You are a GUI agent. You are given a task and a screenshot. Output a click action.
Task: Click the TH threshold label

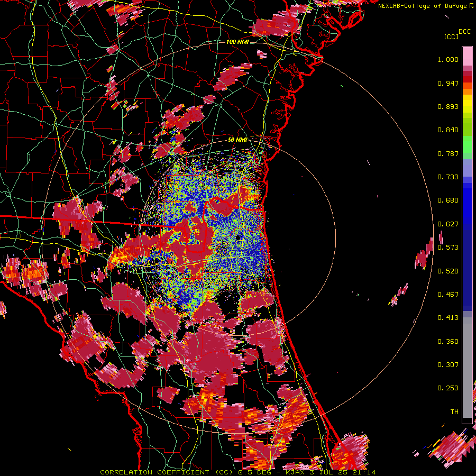tap(454, 412)
